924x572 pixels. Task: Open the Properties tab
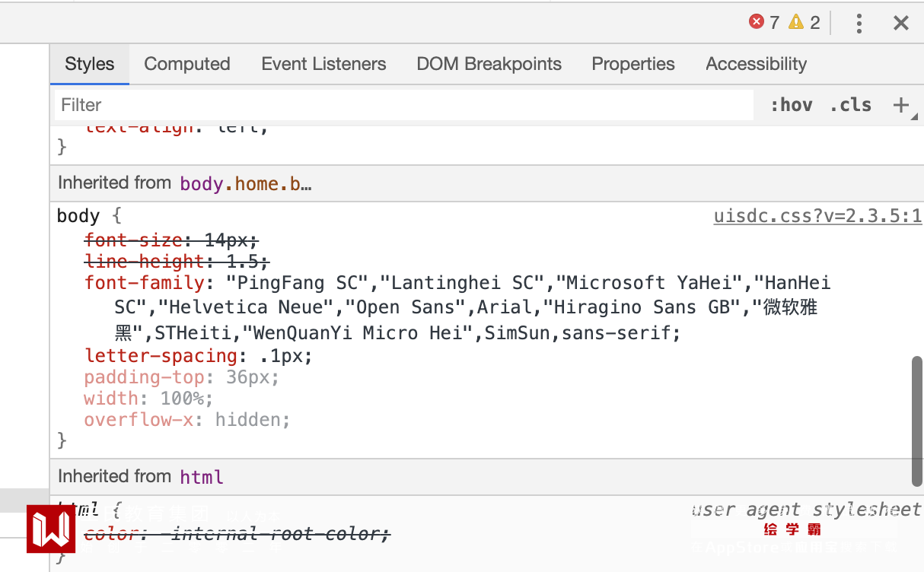pos(633,64)
